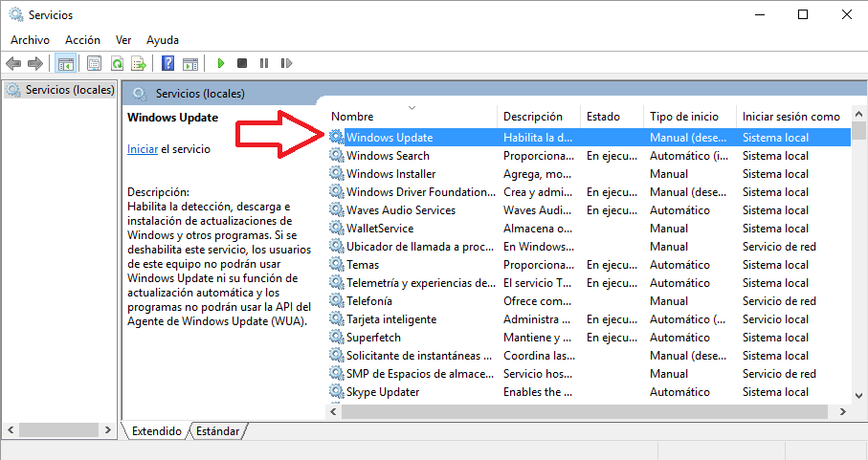868x460 pixels.
Task: Sort by Iniciar sesión como column header
Action: coord(793,116)
